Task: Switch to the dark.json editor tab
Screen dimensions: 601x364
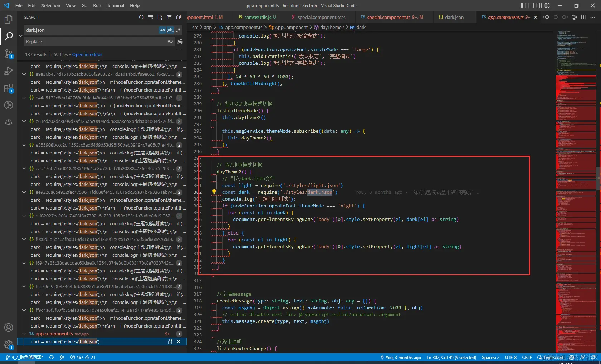Action: pyautogui.click(x=454, y=17)
